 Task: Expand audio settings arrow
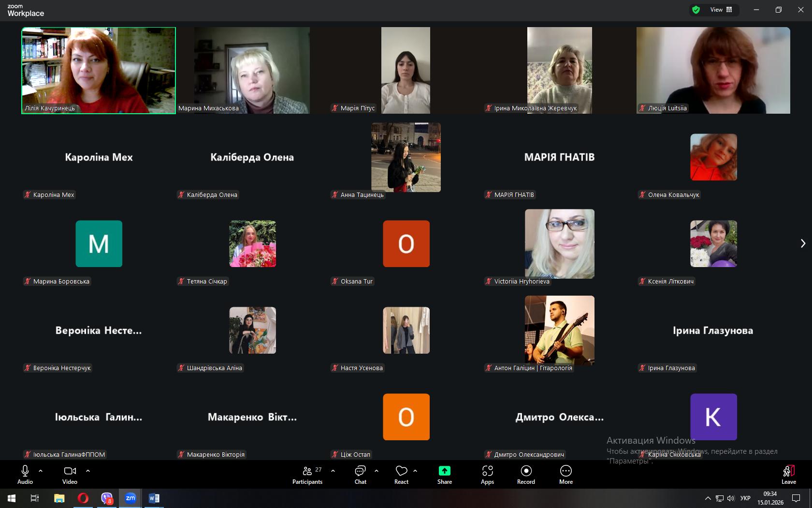[x=41, y=470]
